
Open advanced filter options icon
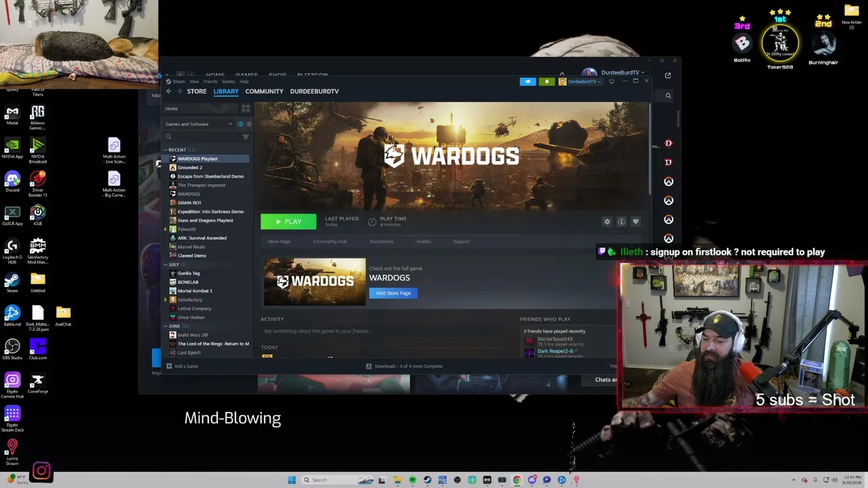[x=245, y=137]
